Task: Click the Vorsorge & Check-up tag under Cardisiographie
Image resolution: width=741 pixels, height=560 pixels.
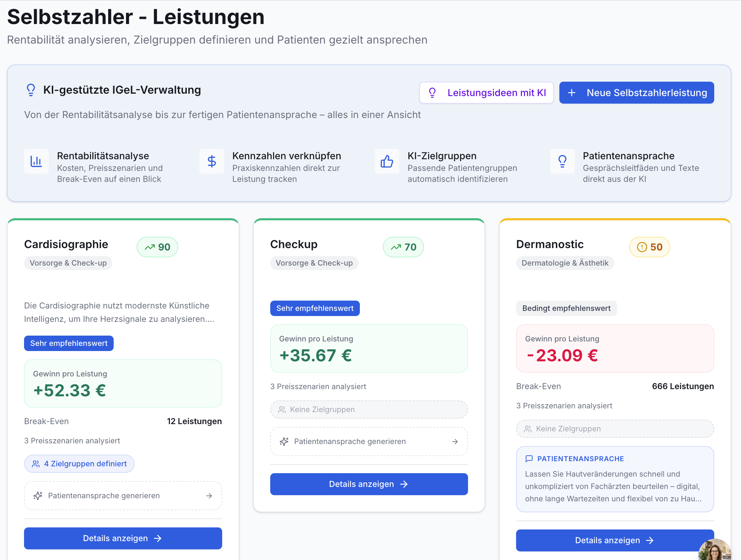Action: 68,263
